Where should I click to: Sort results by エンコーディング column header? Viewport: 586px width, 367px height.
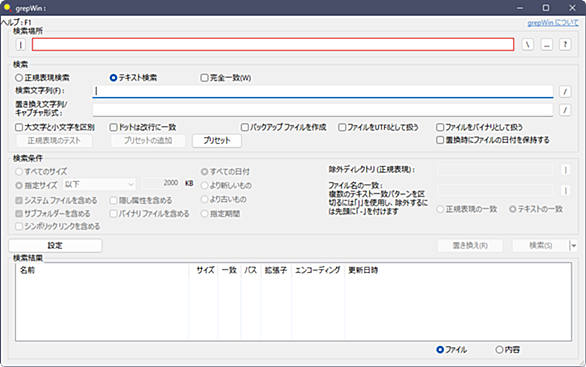pyautogui.click(x=318, y=270)
